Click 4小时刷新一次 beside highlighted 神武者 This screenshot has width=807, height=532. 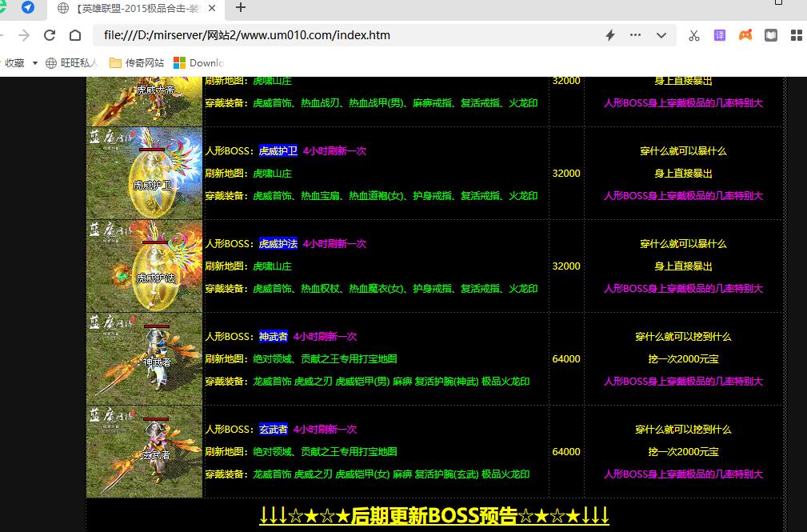[x=325, y=336]
